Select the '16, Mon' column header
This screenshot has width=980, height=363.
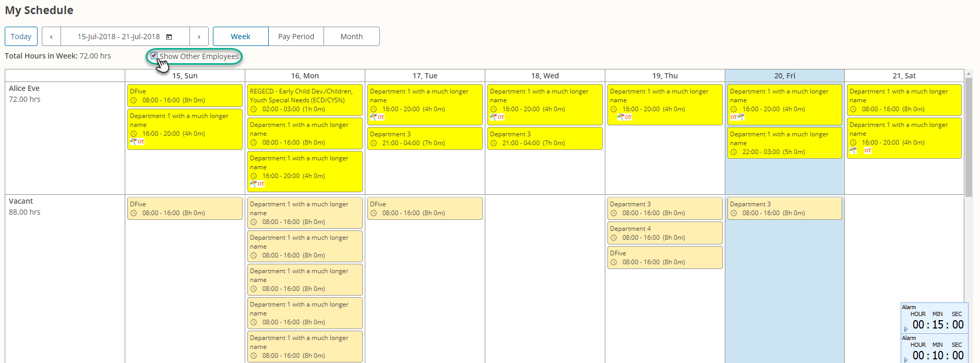[305, 76]
